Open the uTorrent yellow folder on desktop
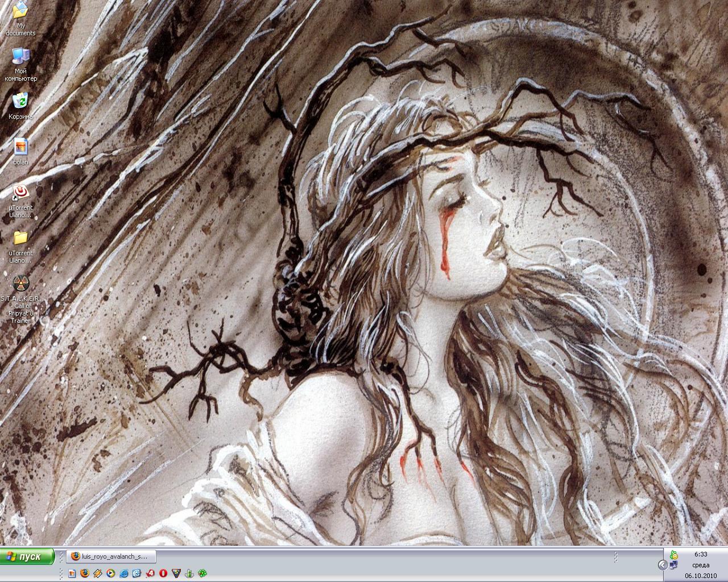728x582 pixels. coord(20,238)
